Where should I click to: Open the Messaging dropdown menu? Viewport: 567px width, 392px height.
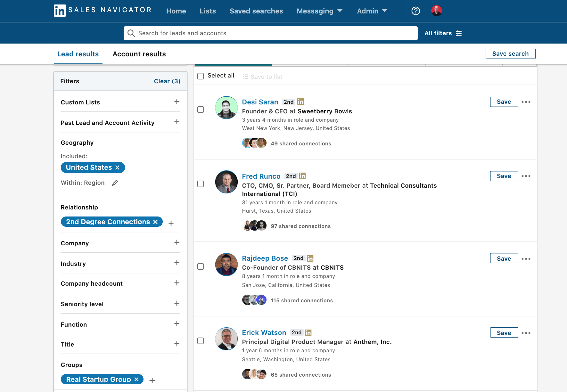(319, 11)
